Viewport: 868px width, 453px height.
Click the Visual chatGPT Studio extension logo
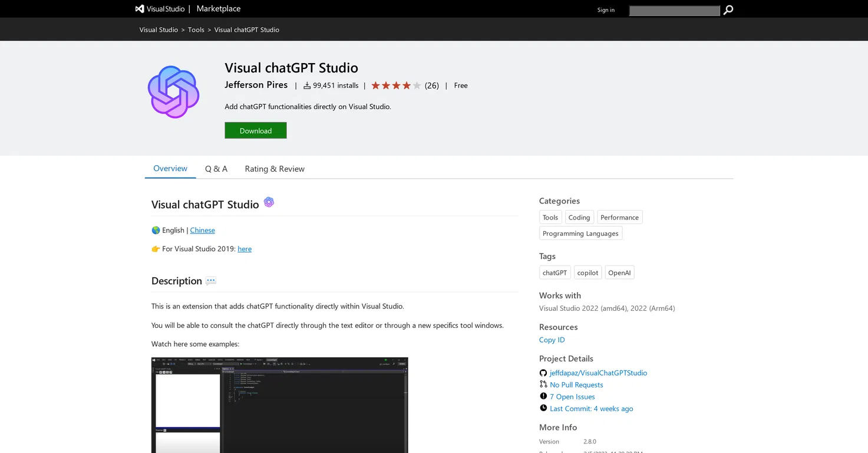tap(173, 92)
